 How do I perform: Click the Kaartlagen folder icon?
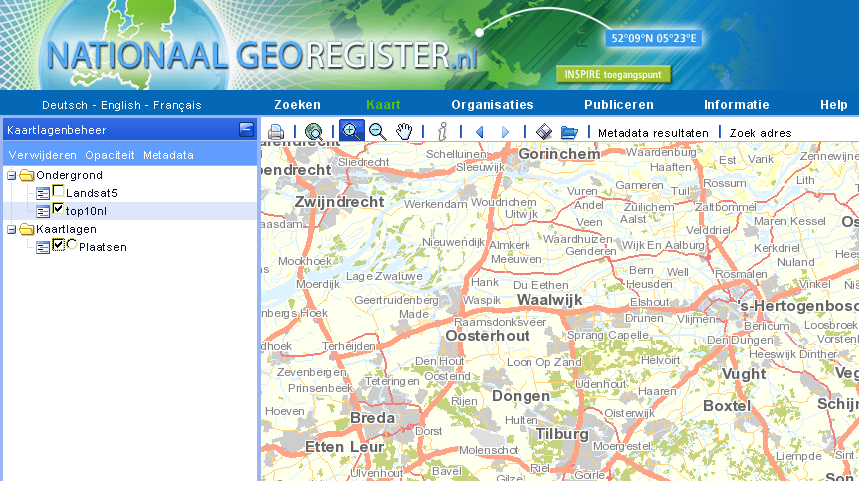click(26, 229)
